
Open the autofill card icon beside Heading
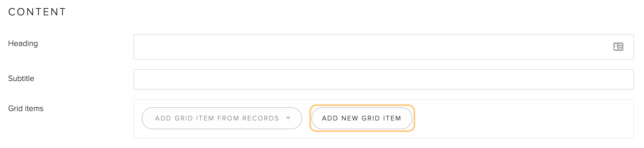[x=618, y=47]
